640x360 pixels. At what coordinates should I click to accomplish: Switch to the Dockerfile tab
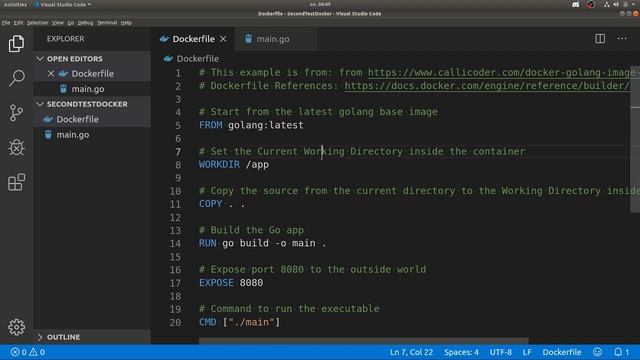click(x=193, y=39)
